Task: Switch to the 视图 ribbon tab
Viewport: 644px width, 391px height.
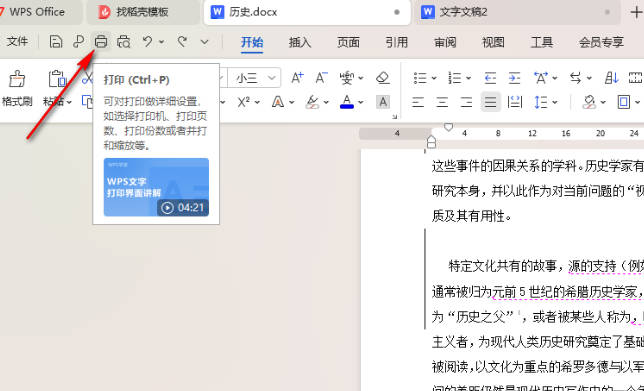Action: [x=493, y=42]
